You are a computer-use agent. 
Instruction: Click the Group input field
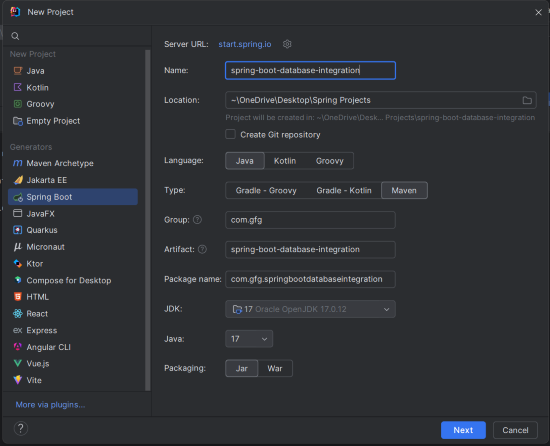click(310, 220)
